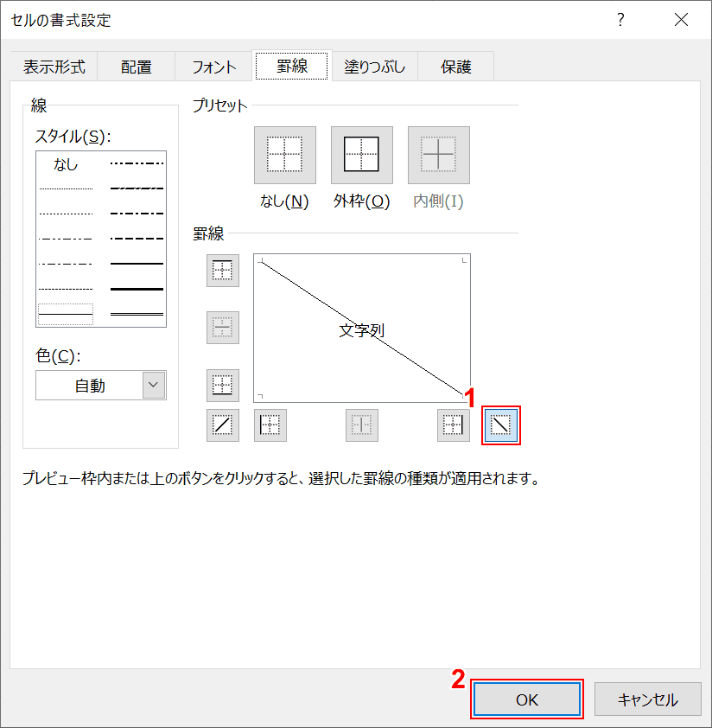Select the thin dash-dot-dot line style
Viewport: 712px width, 728px height.
(66, 239)
